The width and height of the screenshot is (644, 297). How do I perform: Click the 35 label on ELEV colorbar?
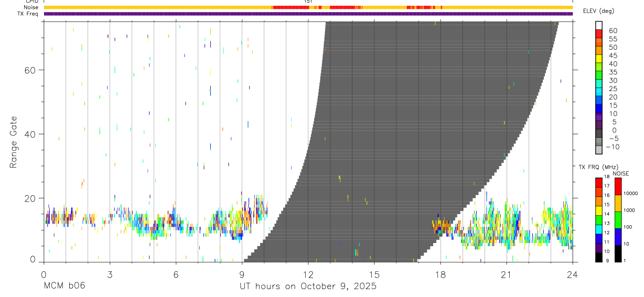613,72
